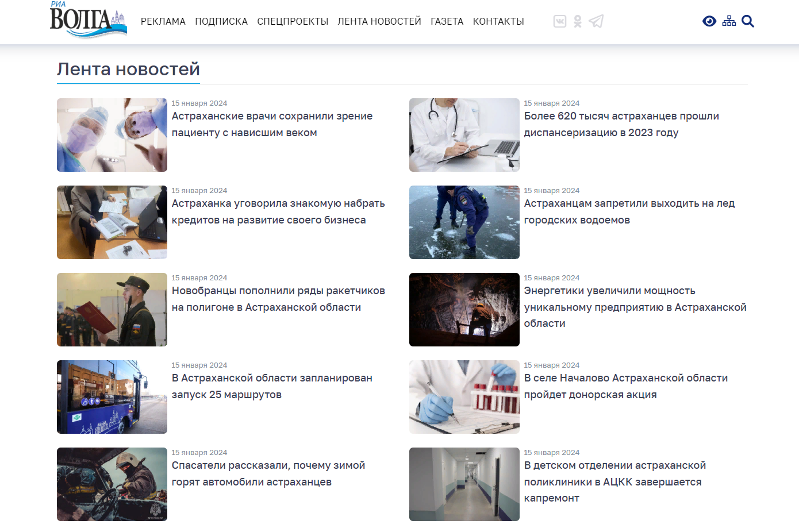Open the VK social network icon

coord(559,21)
